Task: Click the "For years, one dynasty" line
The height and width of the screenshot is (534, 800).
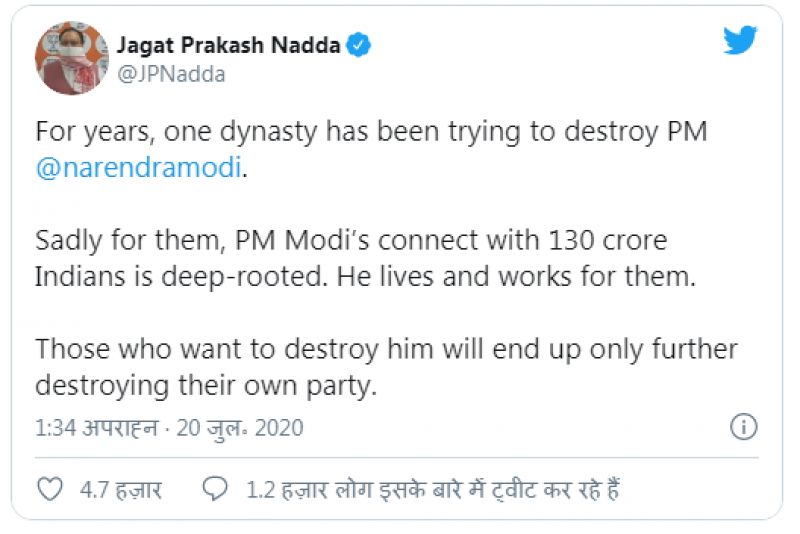Action: 371,132
